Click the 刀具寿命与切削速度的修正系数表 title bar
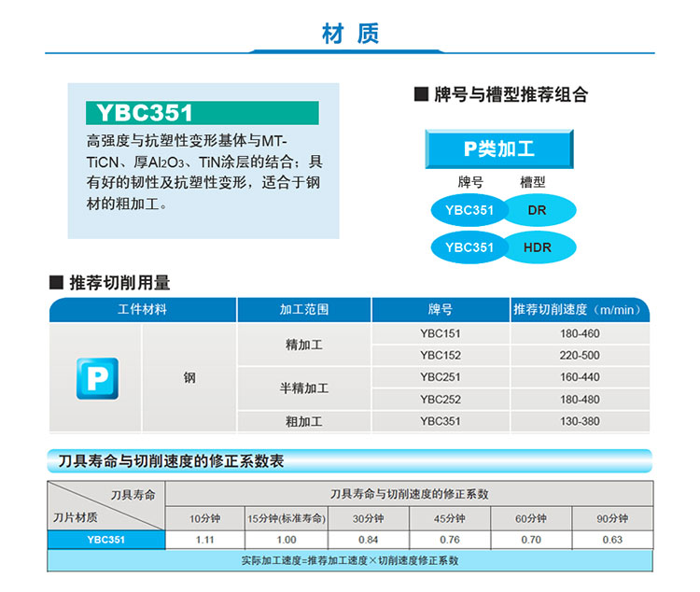The height and width of the screenshot is (592, 700). [x=350, y=460]
